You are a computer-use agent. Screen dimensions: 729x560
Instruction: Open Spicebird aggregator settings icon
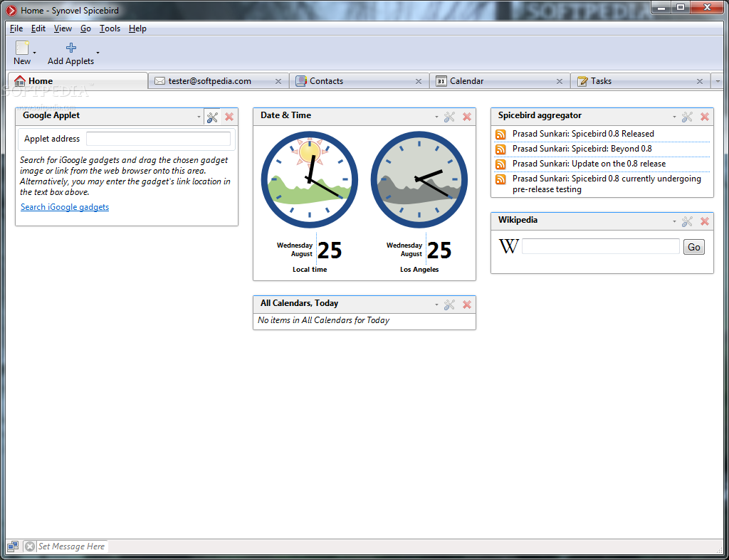pyautogui.click(x=687, y=117)
